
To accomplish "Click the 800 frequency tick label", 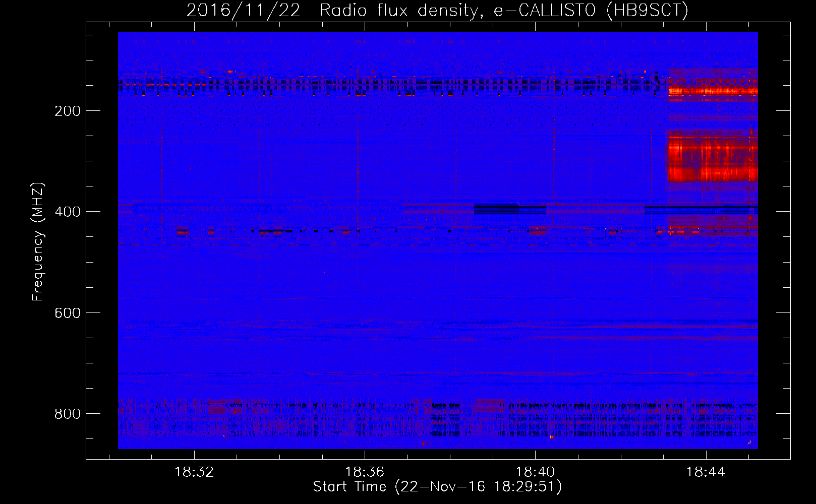I will pos(68,414).
